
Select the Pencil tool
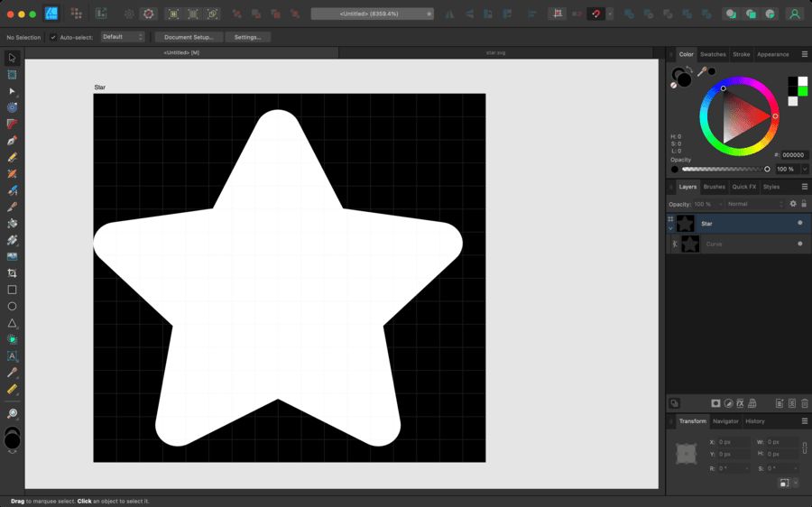[x=12, y=158]
